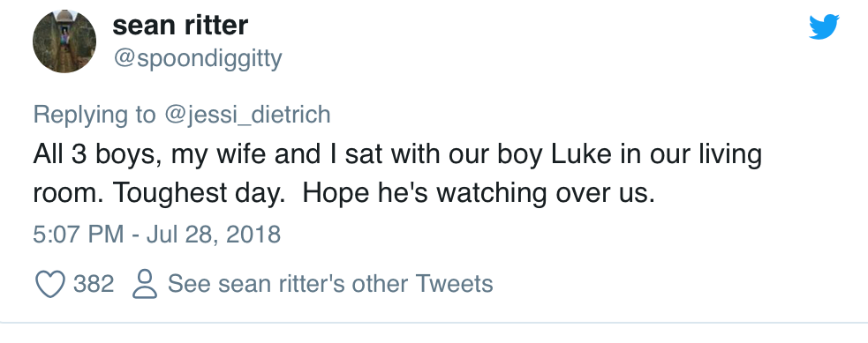Click the 382 likes count
This screenshot has height=343, width=868.
pos(94,284)
